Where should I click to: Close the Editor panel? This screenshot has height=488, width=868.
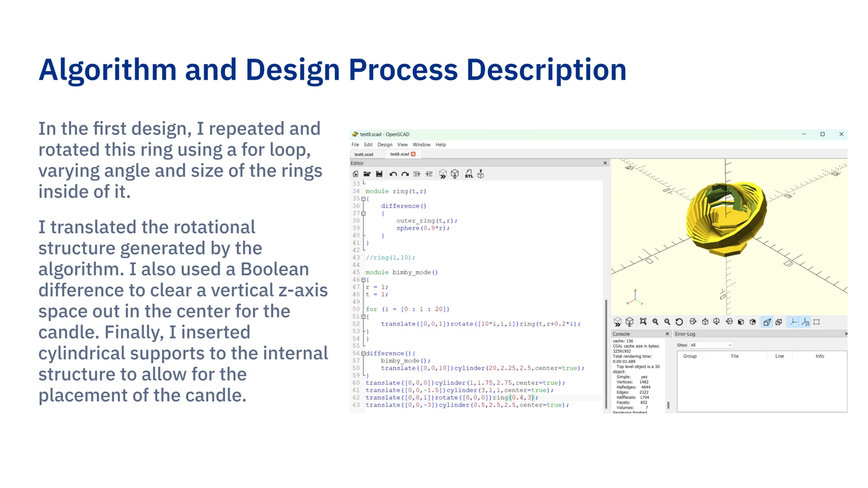pyautogui.click(x=605, y=163)
